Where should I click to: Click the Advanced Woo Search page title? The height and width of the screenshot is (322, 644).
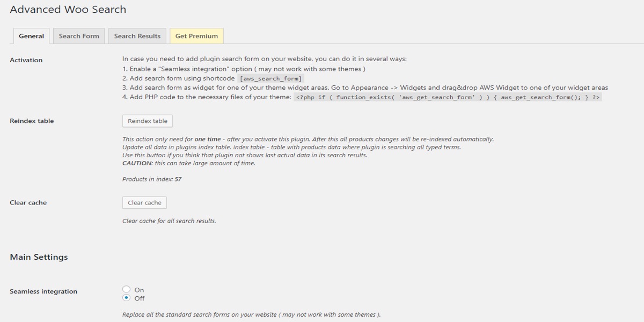point(68,9)
